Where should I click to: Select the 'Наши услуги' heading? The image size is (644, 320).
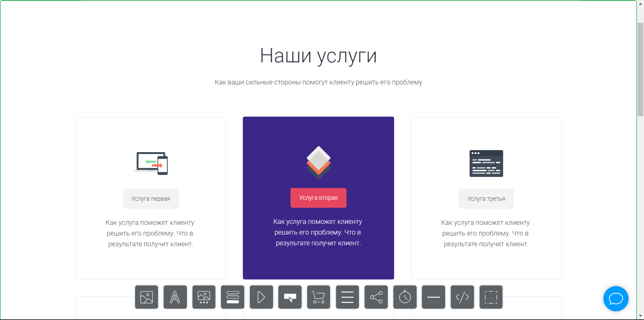318,56
